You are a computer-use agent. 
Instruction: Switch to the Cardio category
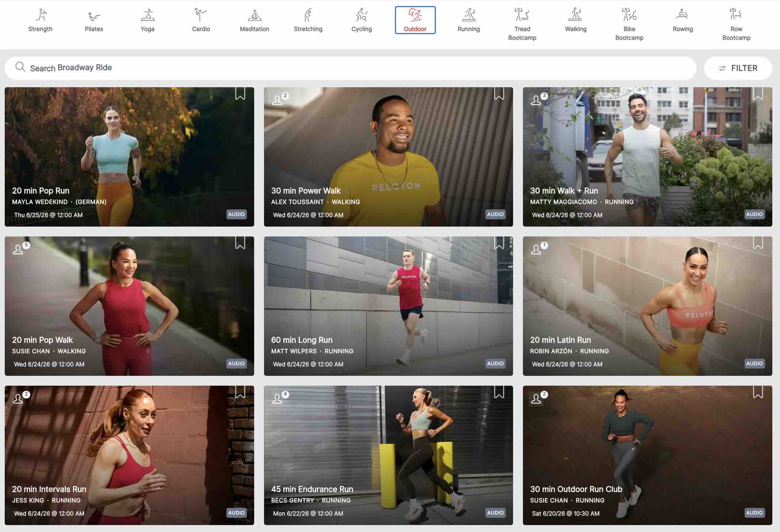[201, 20]
